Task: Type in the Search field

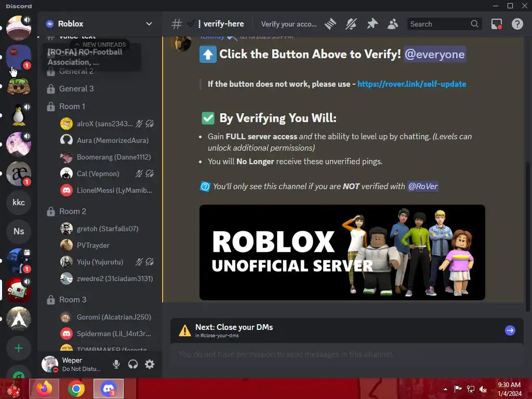Action: point(444,24)
